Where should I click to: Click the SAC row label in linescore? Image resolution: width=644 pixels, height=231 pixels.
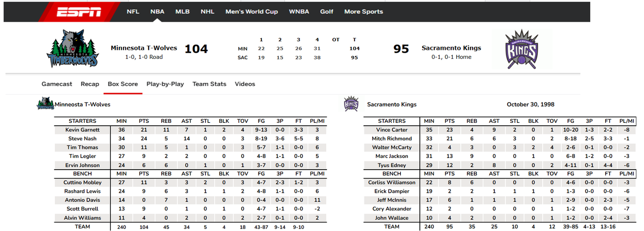243,57
